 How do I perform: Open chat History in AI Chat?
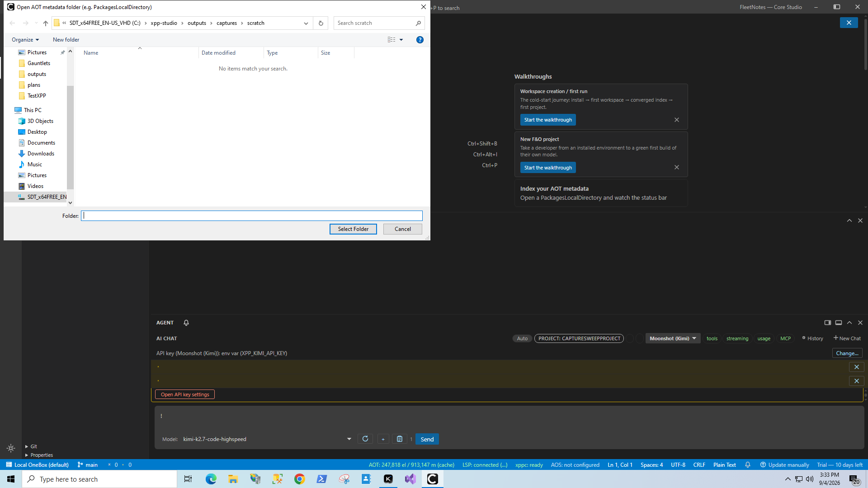point(812,338)
